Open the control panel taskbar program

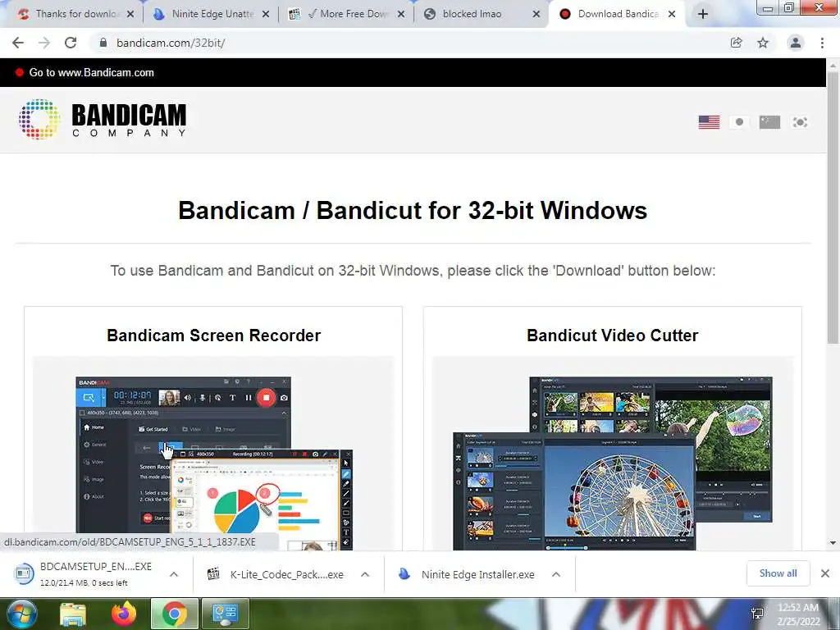click(225, 614)
